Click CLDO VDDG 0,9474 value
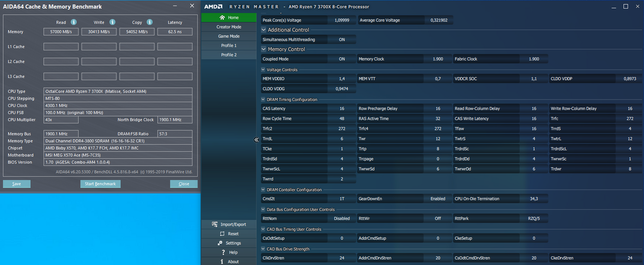 tap(342, 89)
